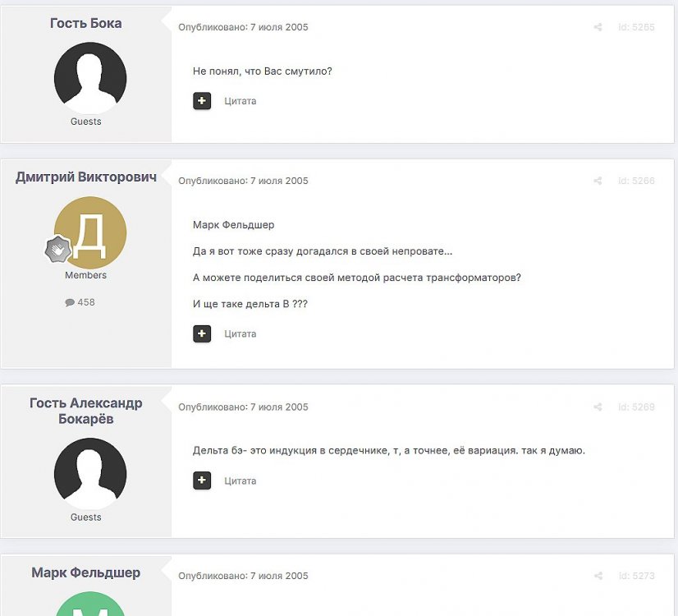This screenshot has width=678, height=616.
Task: Open Дмитрий Викторович profile name link
Action: pyautogui.click(x=86, y=177)
